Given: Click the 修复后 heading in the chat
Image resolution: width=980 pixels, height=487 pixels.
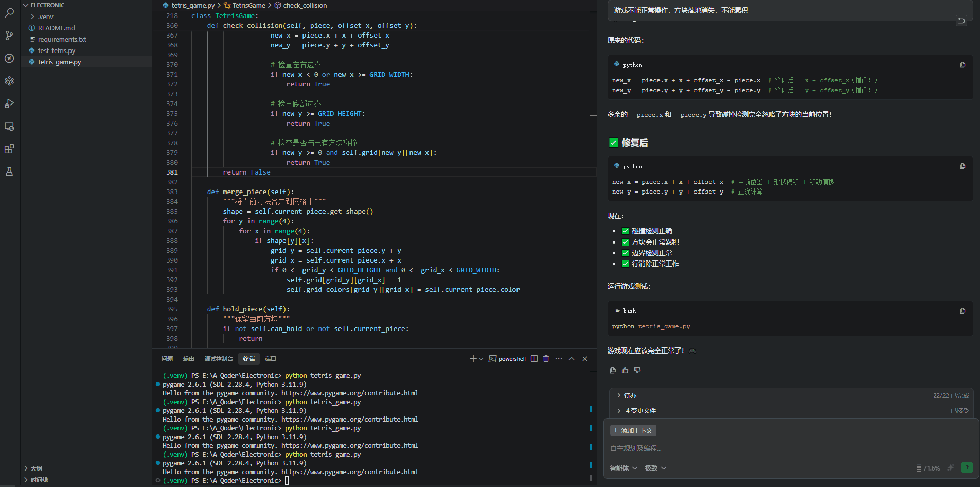Looking at the screenshot, I should 634,143.
